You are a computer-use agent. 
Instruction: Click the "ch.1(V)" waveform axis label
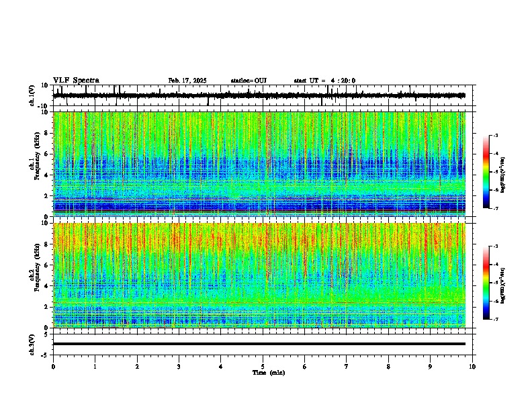coord(32,95)
